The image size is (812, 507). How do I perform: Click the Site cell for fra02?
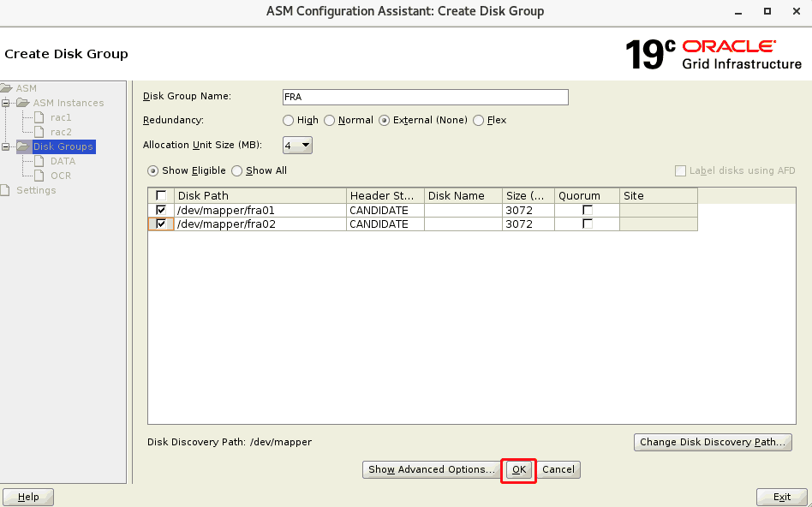pos(659,224)
